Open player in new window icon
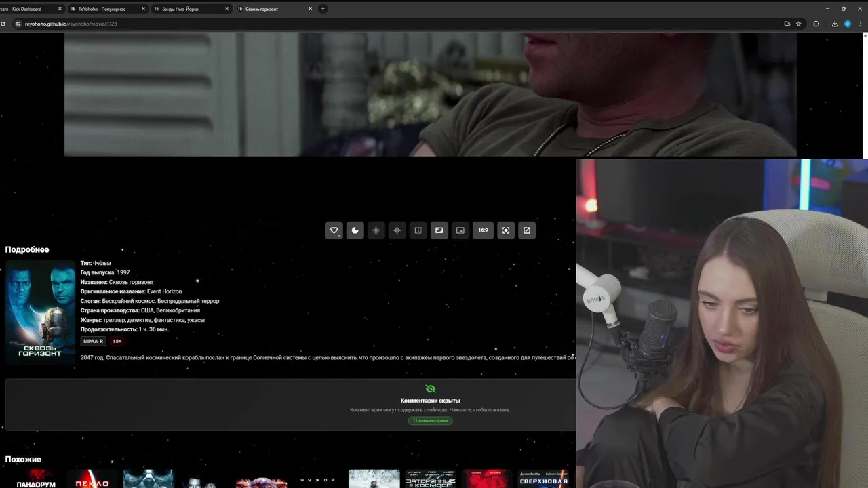The width and height of the screenshot is (868, 488). tap(526, 230)
